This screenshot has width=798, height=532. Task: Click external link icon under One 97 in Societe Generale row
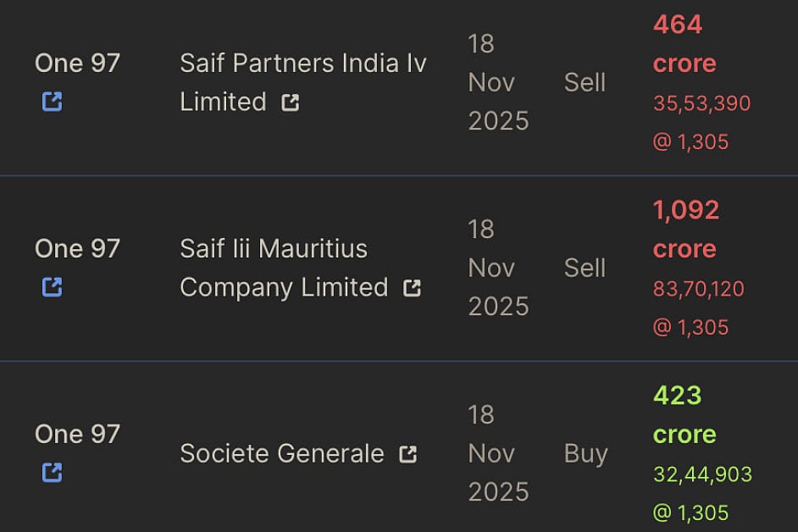52,473
